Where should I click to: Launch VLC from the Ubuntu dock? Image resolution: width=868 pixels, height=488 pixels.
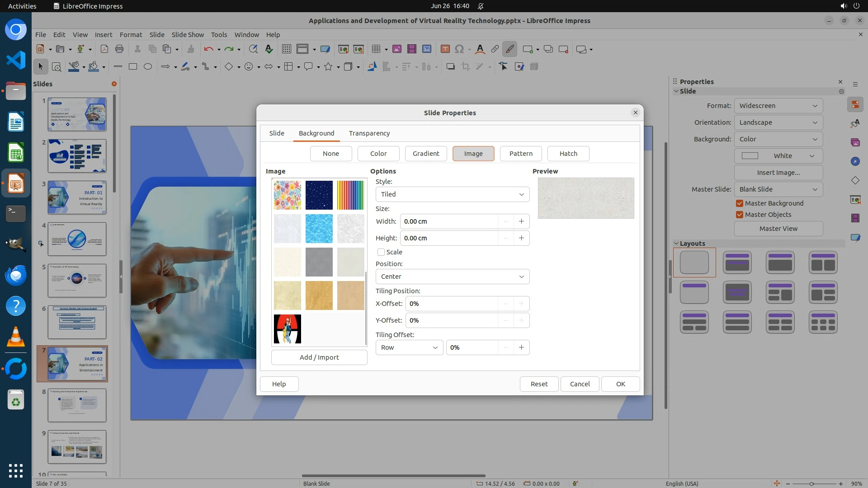click(16, 337)
